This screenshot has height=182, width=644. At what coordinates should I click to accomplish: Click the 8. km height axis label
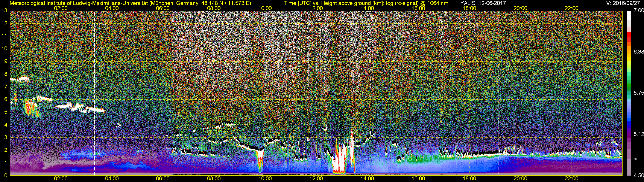pyautogui.click(x=6, y=74)
